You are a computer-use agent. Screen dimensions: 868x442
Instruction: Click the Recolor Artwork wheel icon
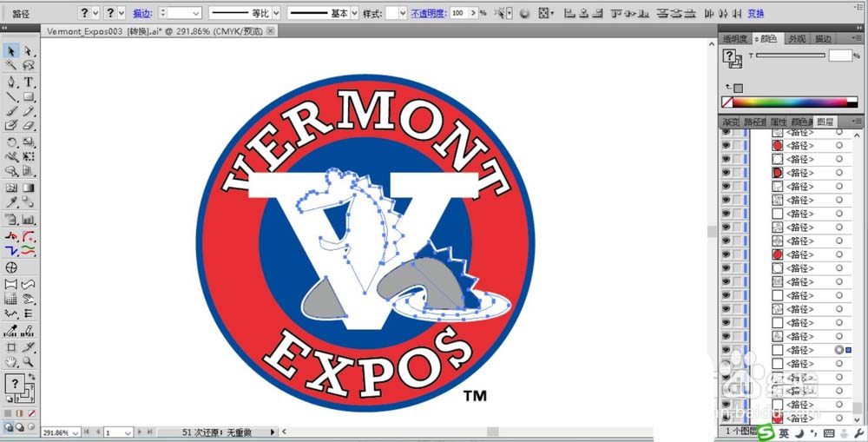(524, 13)
